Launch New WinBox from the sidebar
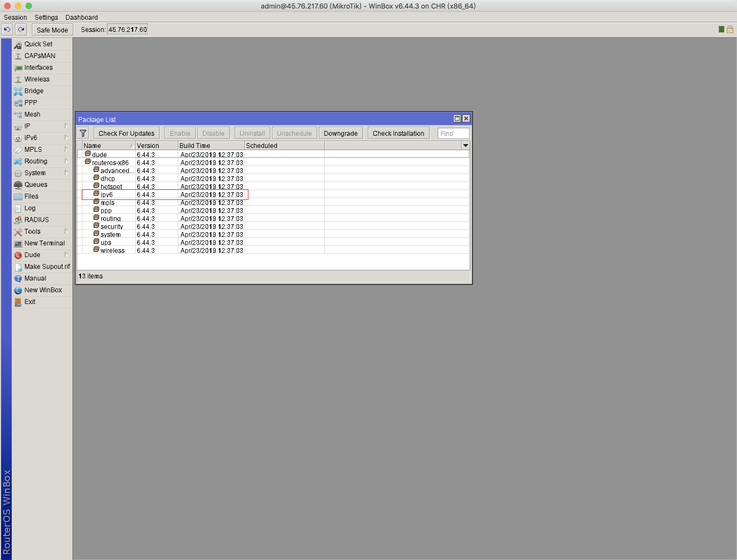Screen dimensions: 737x560 (42, 290)
